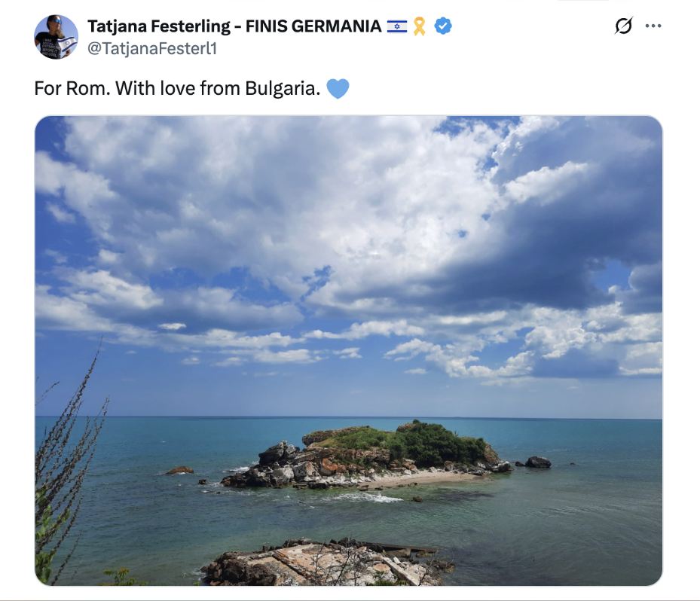Viewport: 700px width, 601px height.
Task: Click the small sandy beach on island
Action: 420,479
